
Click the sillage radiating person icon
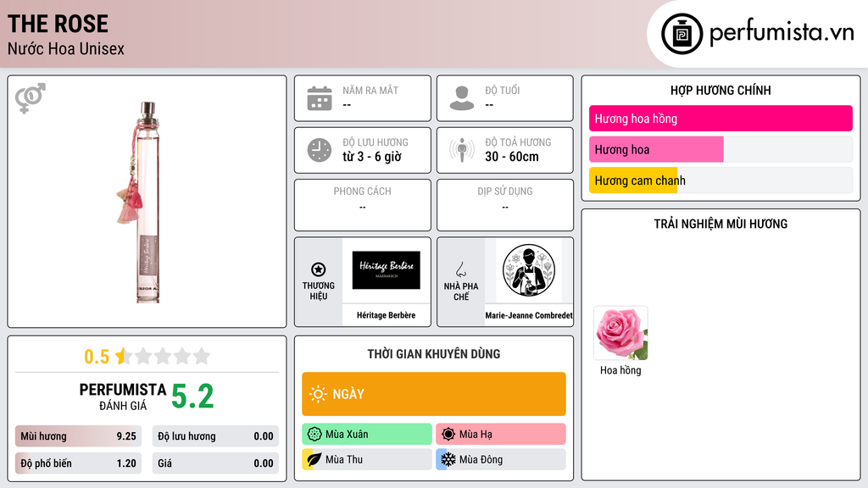[462, 150]
